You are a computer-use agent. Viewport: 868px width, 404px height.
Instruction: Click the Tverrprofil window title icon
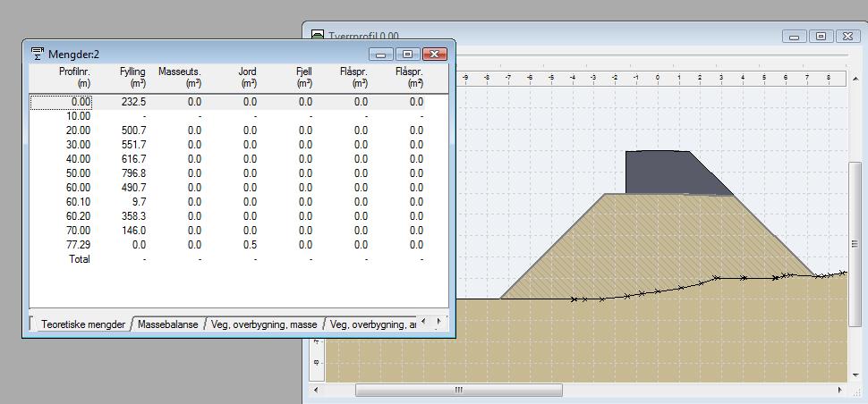pyautogui.click(x=318, y=35)
